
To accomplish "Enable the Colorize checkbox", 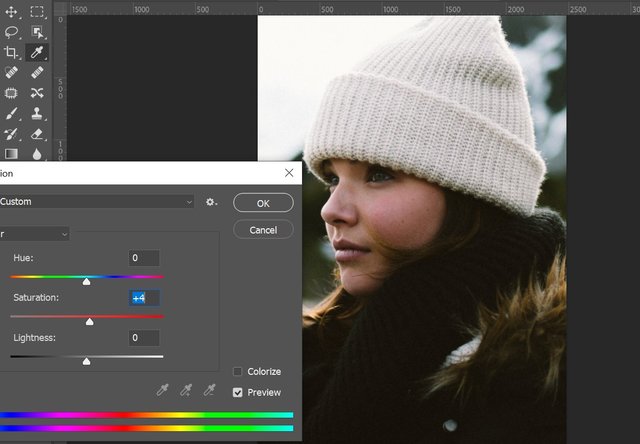I will point(238,372).
